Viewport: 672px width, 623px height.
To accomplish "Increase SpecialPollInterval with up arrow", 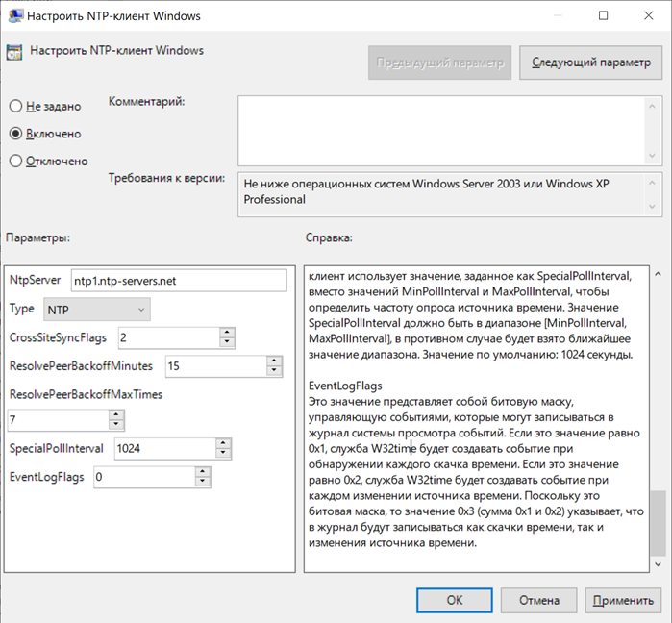I will pos(223,443).
